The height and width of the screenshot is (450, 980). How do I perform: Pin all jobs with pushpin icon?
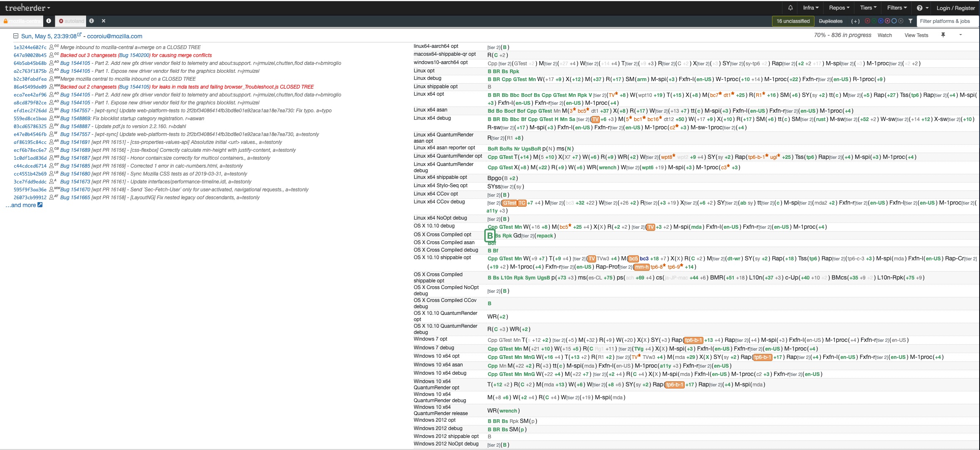coord(943,35)
